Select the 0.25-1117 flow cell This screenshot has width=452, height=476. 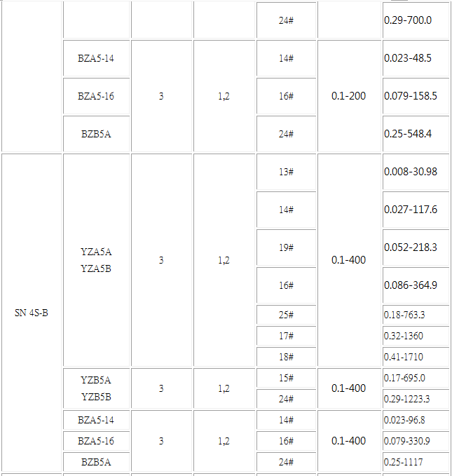tap(416, 462)
